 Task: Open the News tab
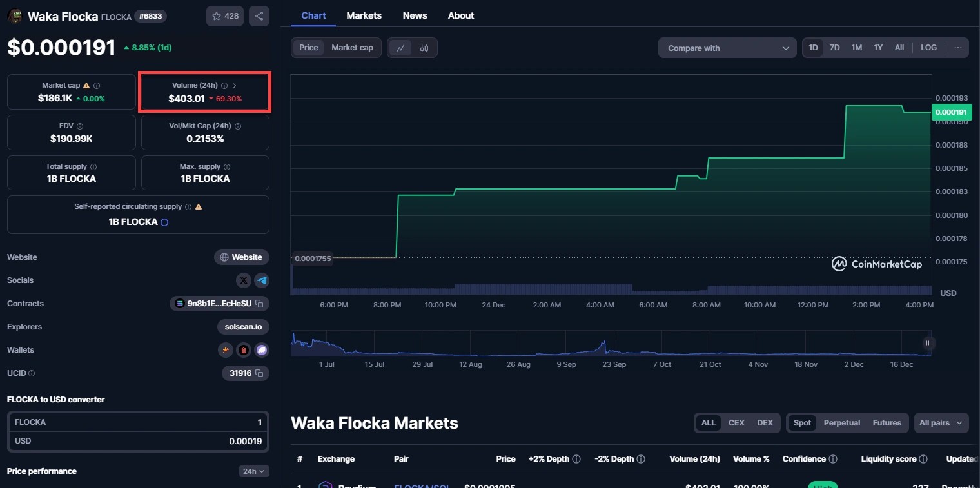tap(415, 15)
